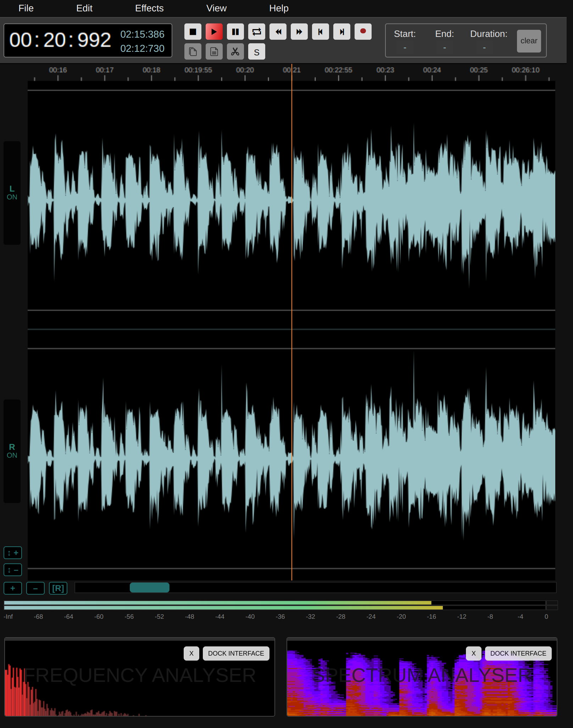The height and width of the screenshot is (728, 573).
Task: Click the horizontal scrollbar thumb
Action: (150, 588)
